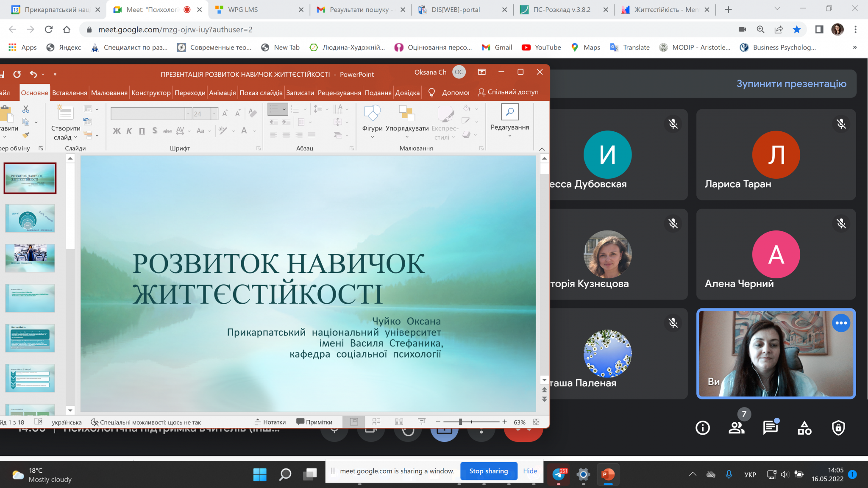Open the Animation (Анімація) ribbon tab
The width and height of the screenshot is (868, 488).
[x=222, y=93]
